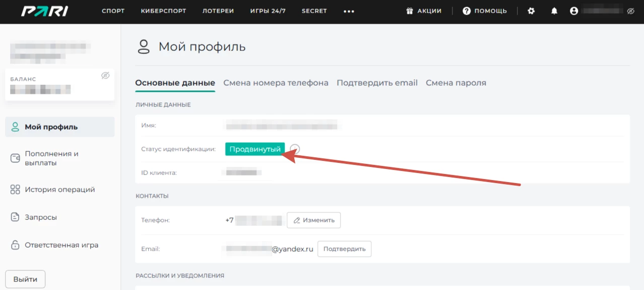The image size is (644, 290).
Task: Click the gift icon next to Акции
Action: 410,11
